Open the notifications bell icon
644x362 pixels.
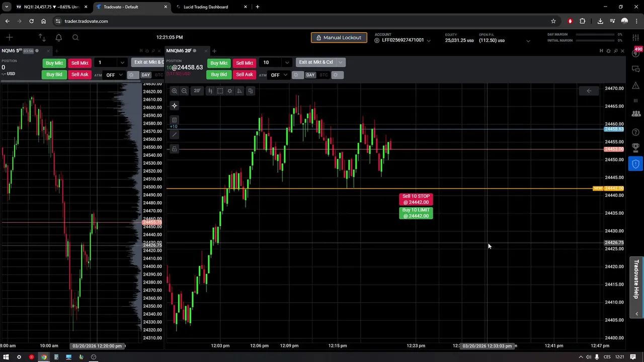point(58,37)
